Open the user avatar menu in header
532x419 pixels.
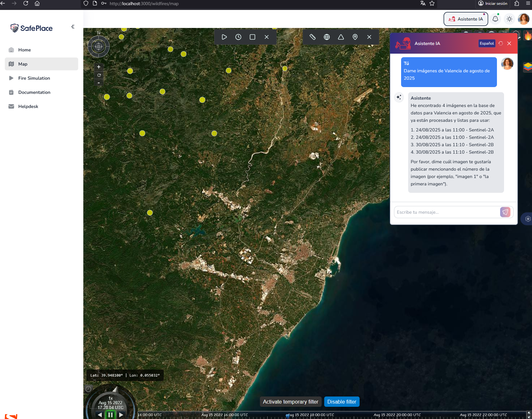coord(523,19)
